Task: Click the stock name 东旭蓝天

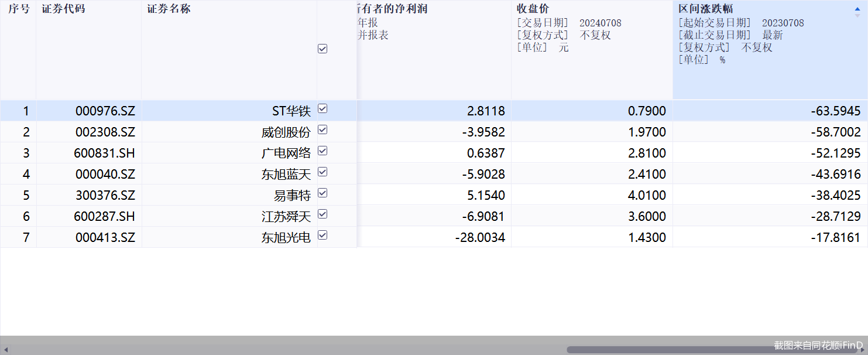Action: click(x=286, y=175)
